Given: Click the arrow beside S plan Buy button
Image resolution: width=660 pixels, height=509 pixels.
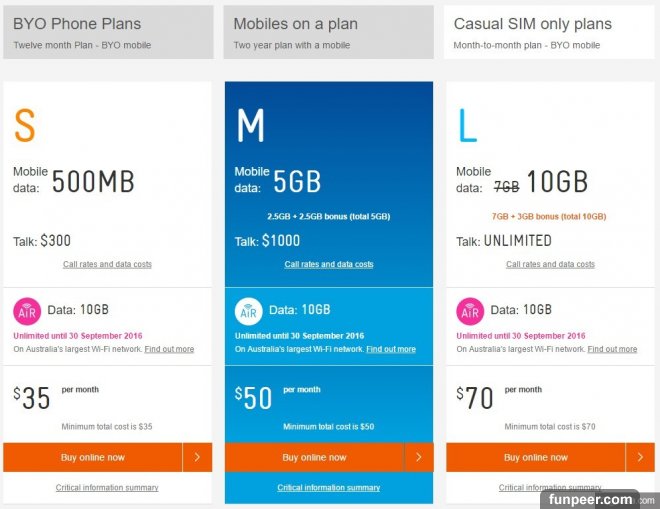Looking at the screenshot, I should coord(196,457).
